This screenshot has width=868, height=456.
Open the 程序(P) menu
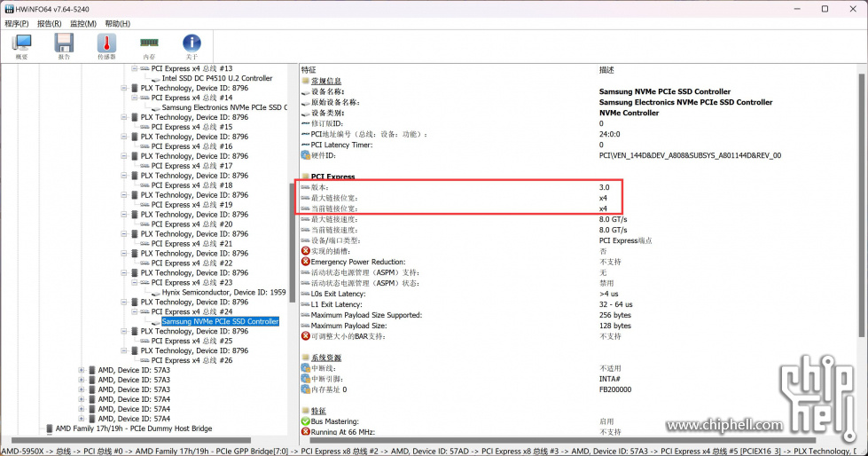click(x=17, y=24)
